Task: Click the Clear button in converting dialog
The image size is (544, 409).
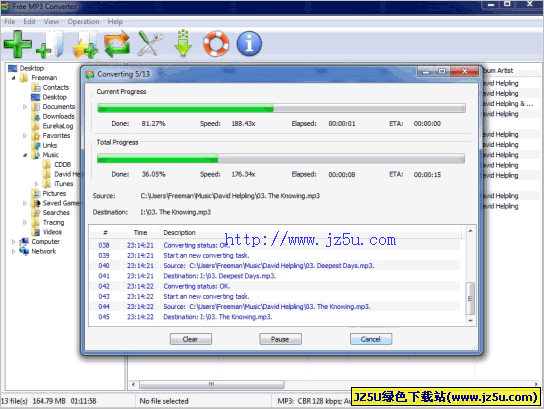Action: 190,339
